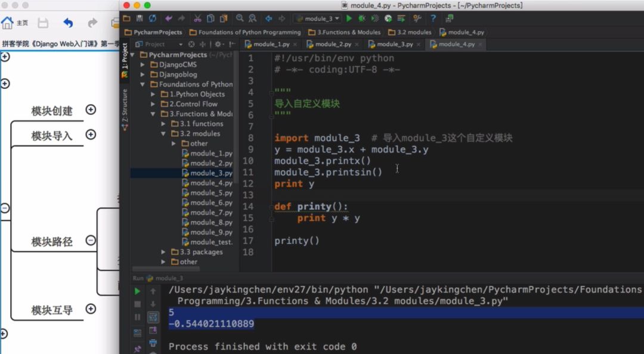Screen dimensions: 644x354
Task: Switch to the module_1.py editor tab
Action: click(x=271, y=44)
